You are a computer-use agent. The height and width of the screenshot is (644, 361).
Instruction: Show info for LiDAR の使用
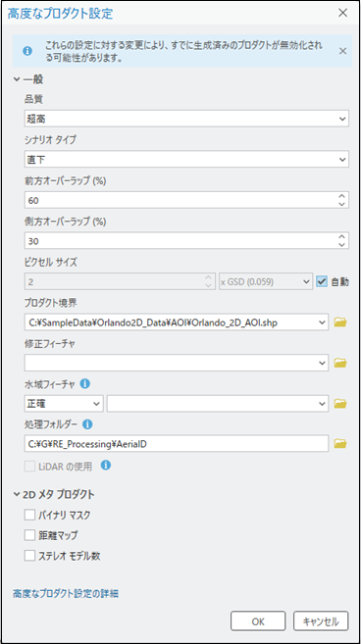tap(106, 466)
